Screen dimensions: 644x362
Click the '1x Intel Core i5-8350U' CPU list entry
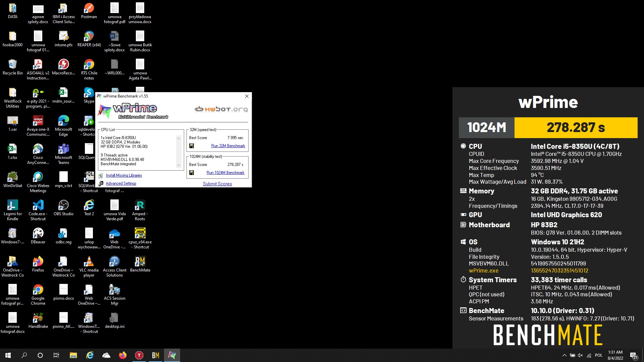(118, 138)
